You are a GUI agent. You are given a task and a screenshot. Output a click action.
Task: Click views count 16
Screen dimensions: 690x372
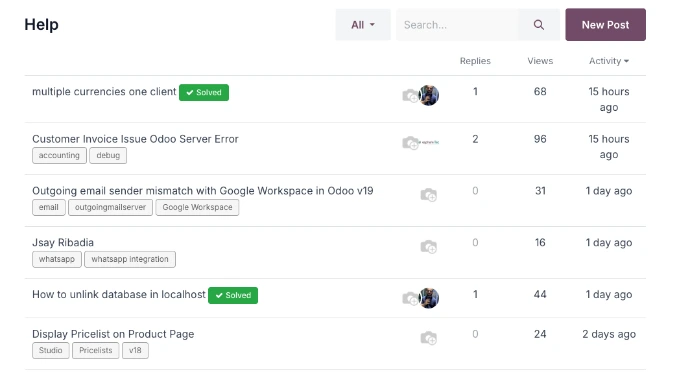540,243
